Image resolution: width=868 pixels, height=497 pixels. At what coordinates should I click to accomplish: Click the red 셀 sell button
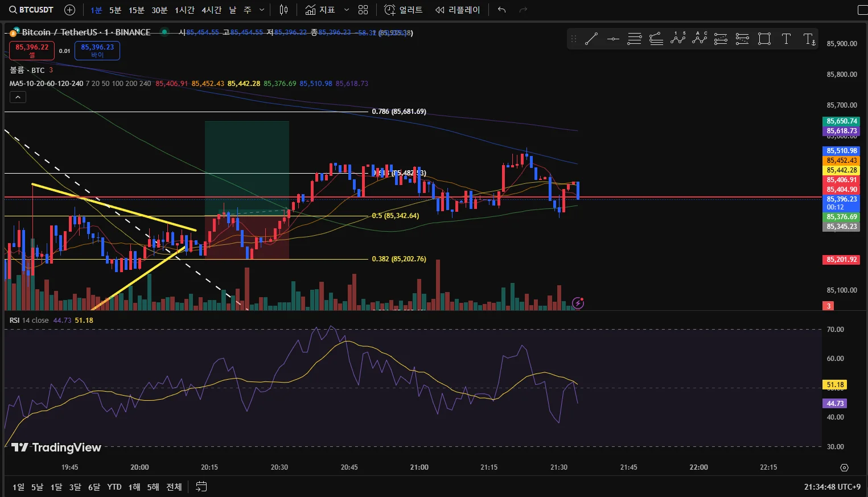point(32,51)
